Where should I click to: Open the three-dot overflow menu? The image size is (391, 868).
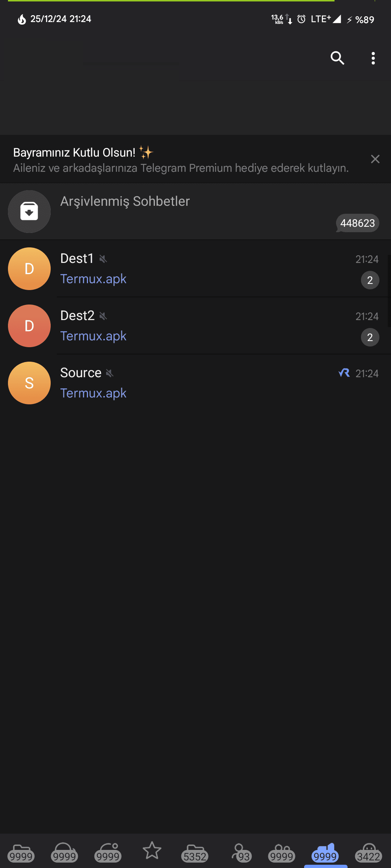(x=373, y=58)
